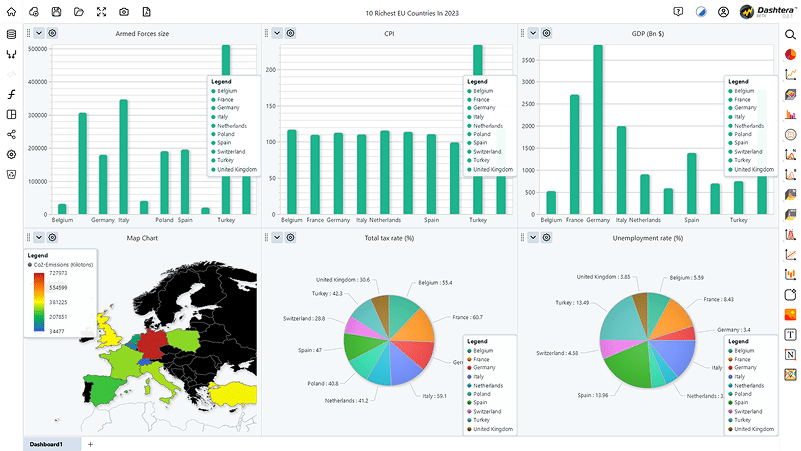Open the folder icon in the top toolbar

coord(79,11)
